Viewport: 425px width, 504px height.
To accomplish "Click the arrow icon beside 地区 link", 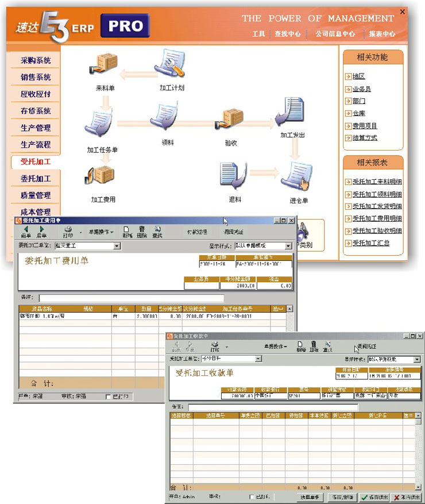I will (x=348, y=76).
